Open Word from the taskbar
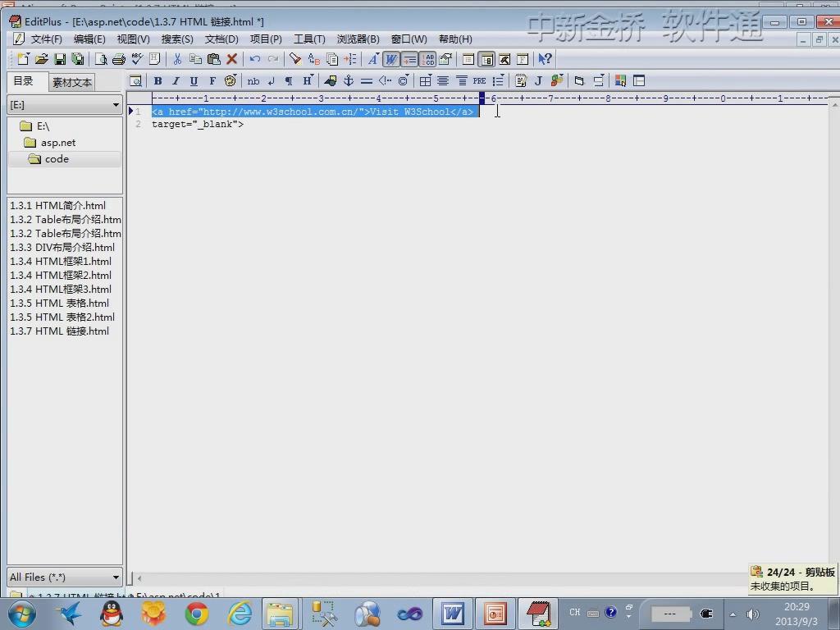The image size is (840, 630). coord(453,614)
